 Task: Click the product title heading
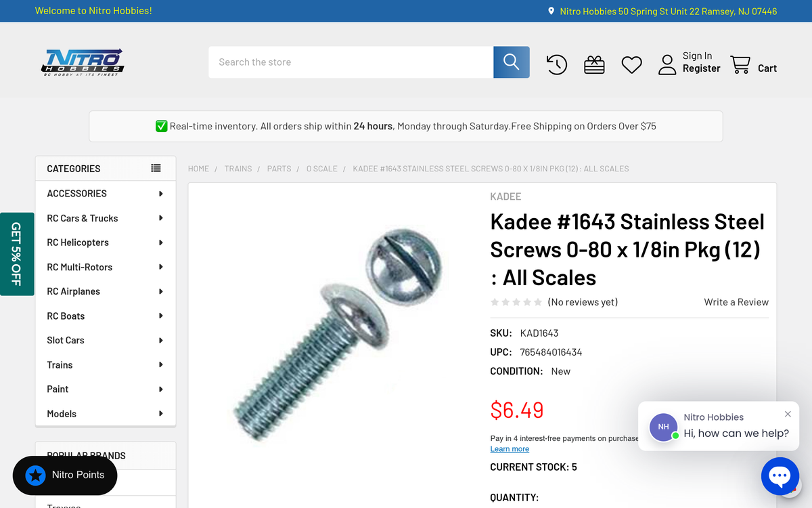[627, 250]
